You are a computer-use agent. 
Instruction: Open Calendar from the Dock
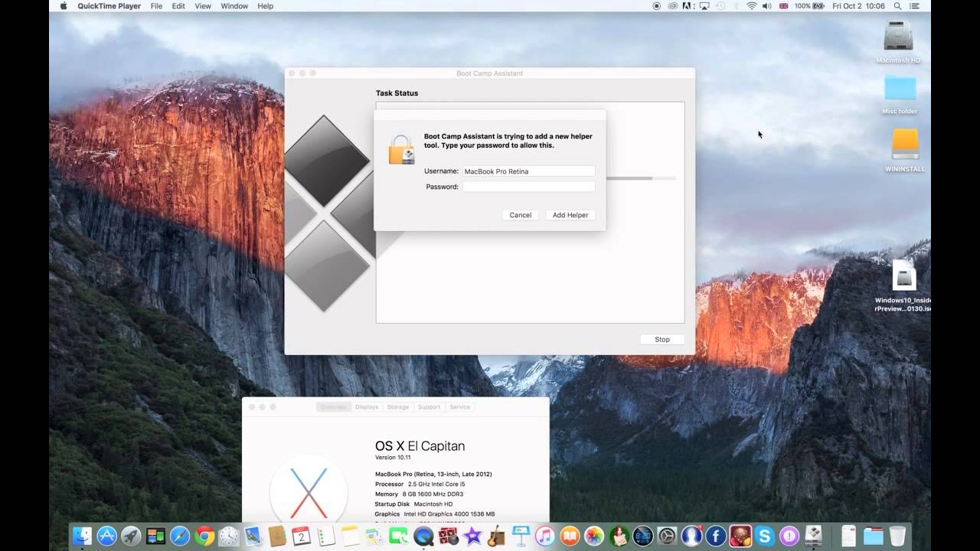(x=302, y=536)
